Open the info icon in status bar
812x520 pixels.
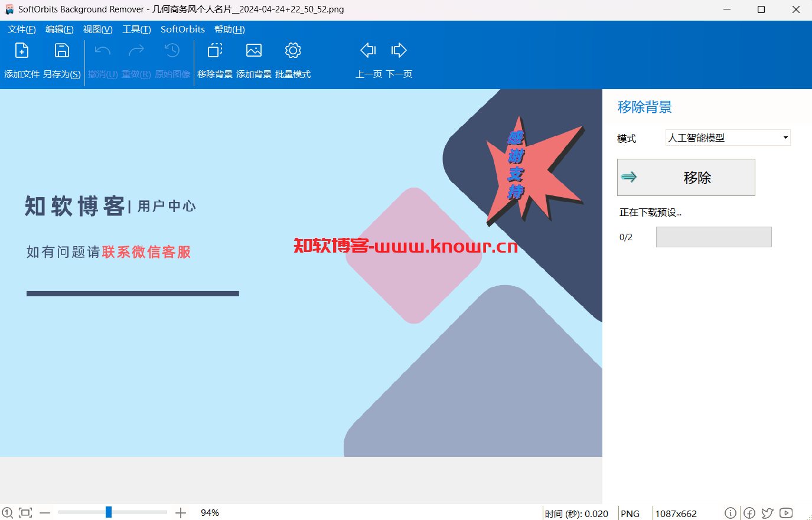pos(731,513)
